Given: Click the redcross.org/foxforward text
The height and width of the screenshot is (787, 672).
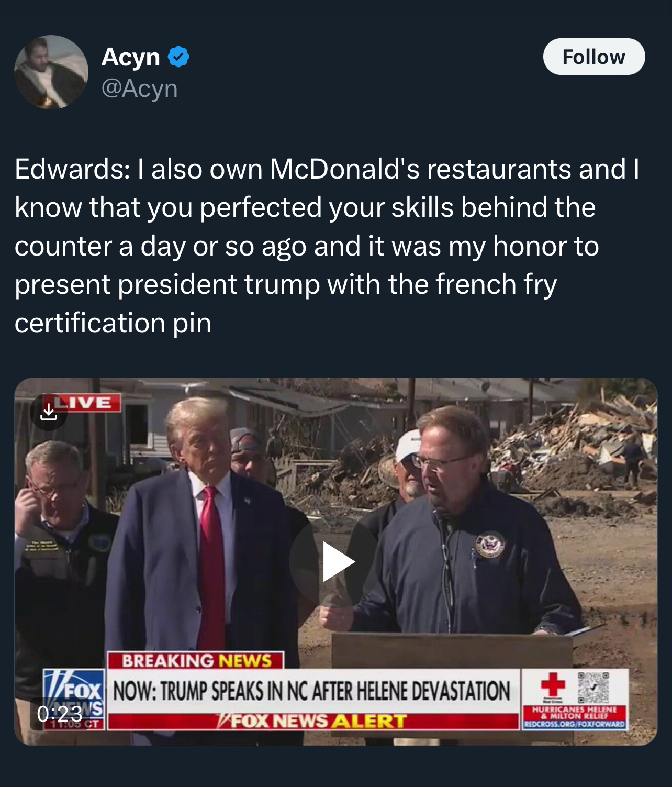Looking at the screenshot, I should tap(575, 725).
